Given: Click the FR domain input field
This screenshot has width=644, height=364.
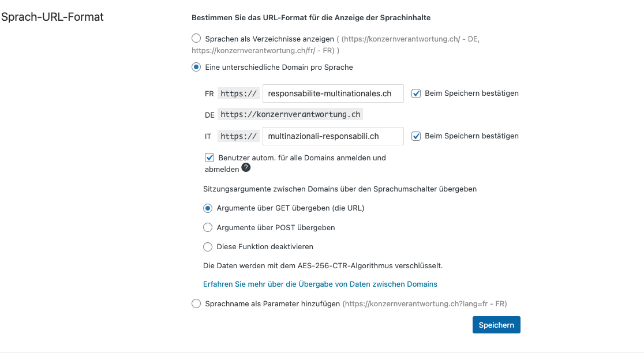Looking at the screenshot, I should point(332,93).
